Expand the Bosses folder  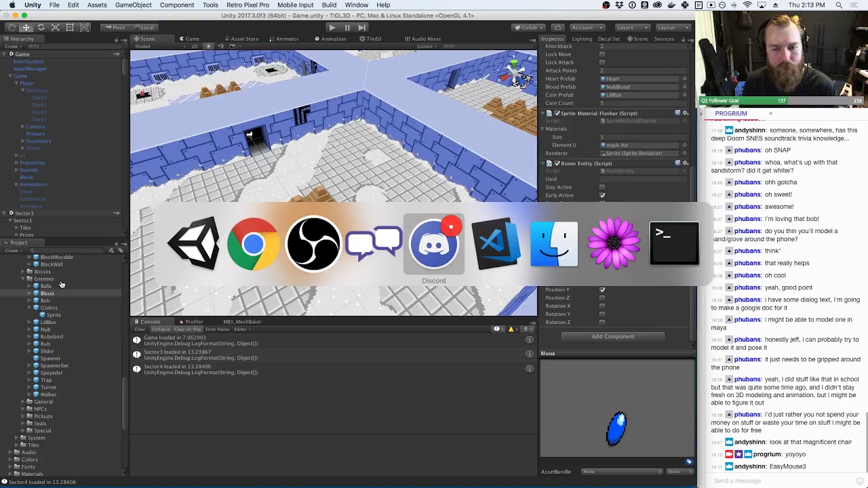click(22, 272)
